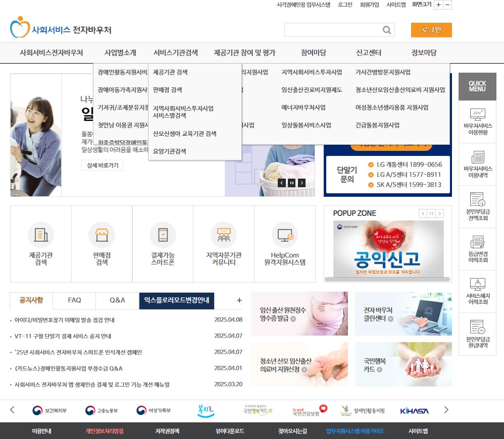Image resolution: width=504 pixels, height=439 pixels.
Task: Click the orange 로그인 button
Action: coord(432,30)
